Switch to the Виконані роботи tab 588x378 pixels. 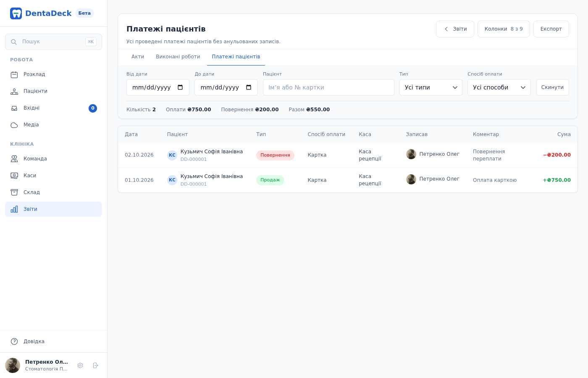[x=178, y=57]
